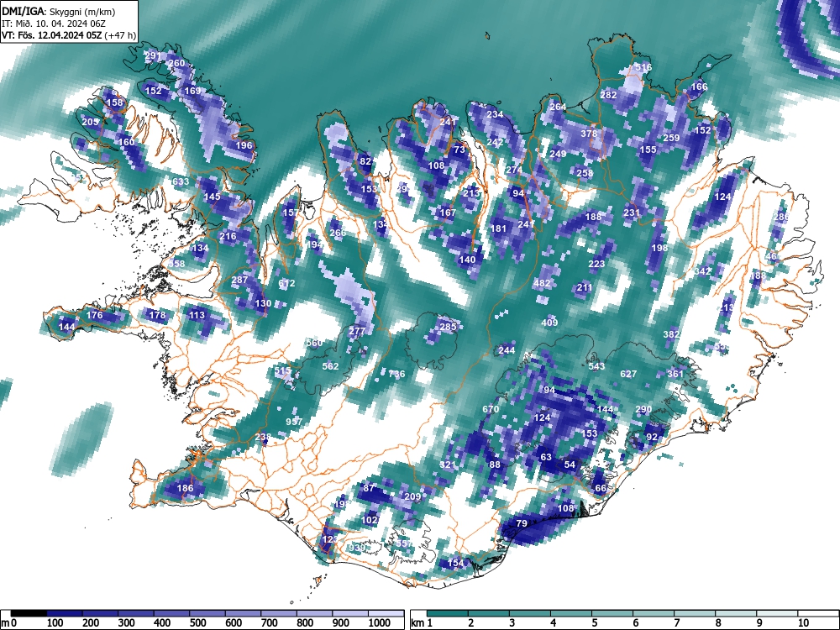
Task: Select the value 285 on the central glacier
Action: (x=448, y=327)
